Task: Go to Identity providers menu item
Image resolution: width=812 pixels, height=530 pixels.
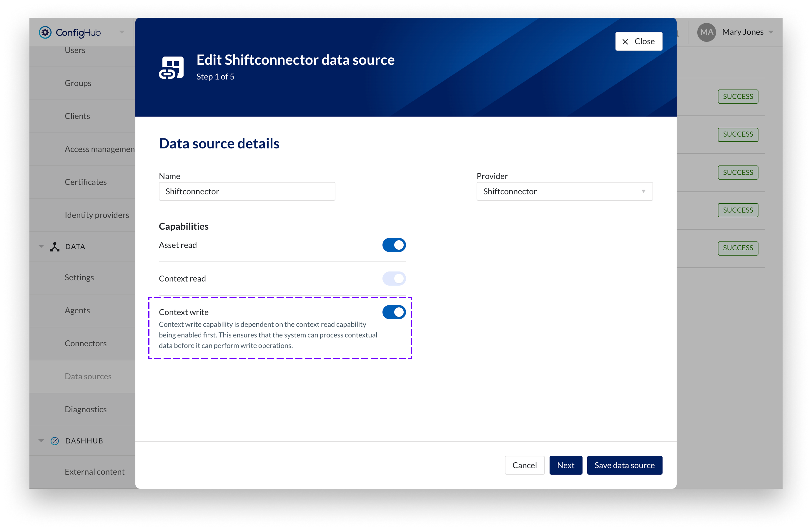Action: (97, 215)
